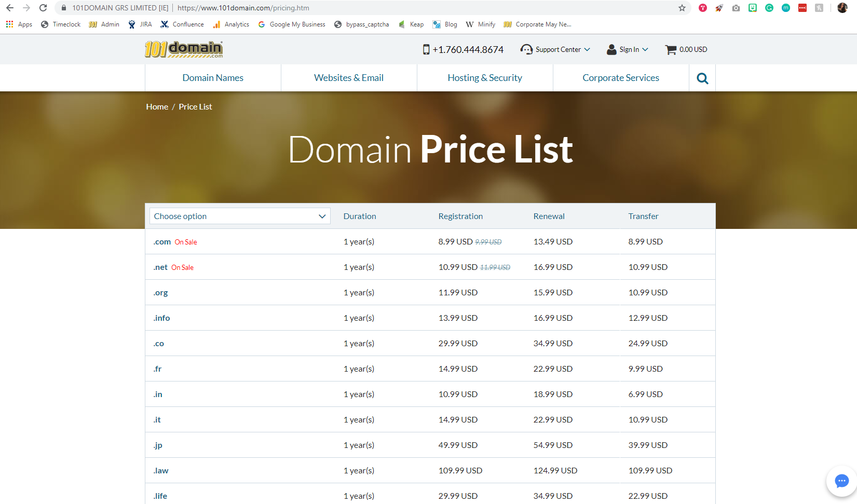857x504 pixels.
Task: Open the Corporate Services menu
Action: tap(621, 78)
